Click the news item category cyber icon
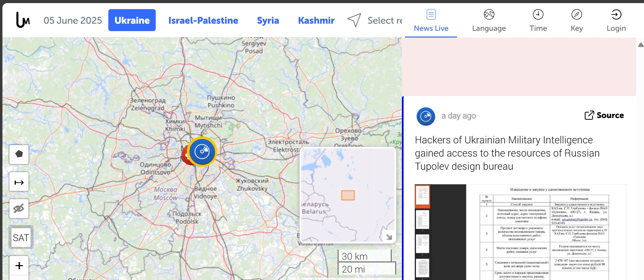Image resolution: width=644 pixels, height=280 pixels. pos(426,116)
